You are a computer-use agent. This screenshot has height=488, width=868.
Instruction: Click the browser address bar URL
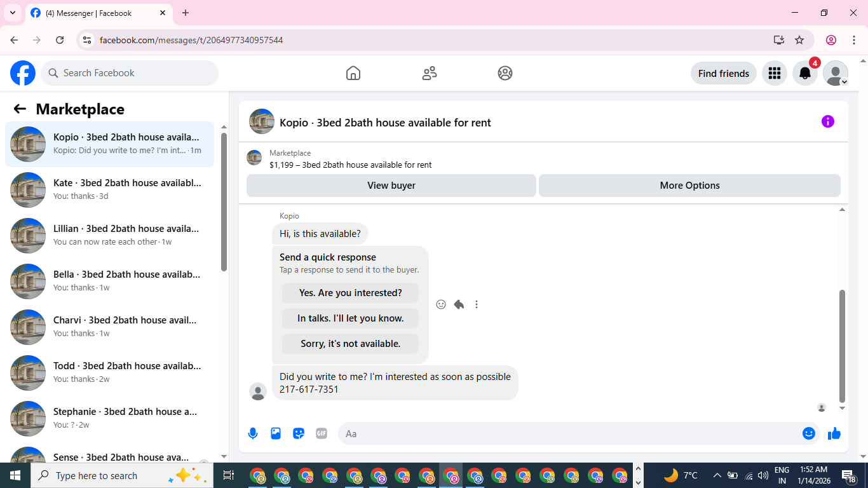191,40
